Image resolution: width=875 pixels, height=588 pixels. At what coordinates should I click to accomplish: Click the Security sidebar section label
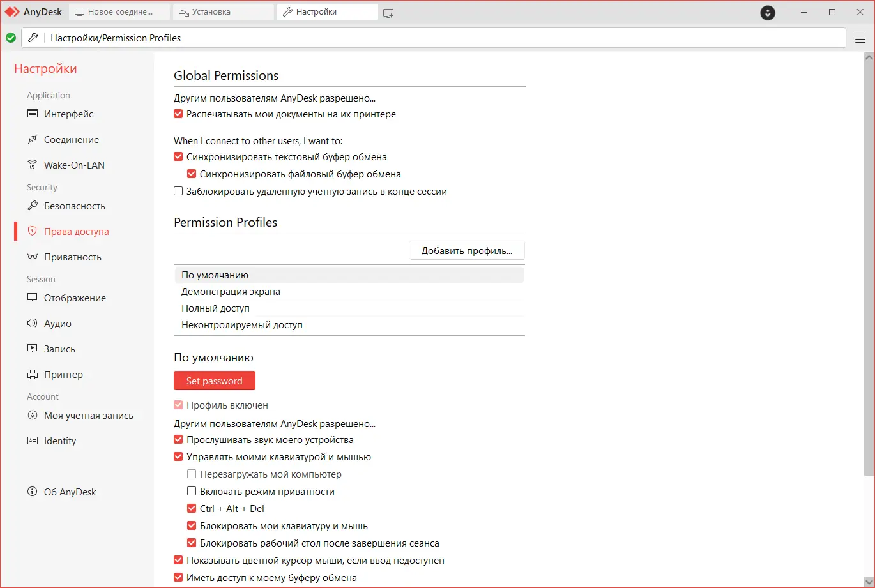[42, 187]
